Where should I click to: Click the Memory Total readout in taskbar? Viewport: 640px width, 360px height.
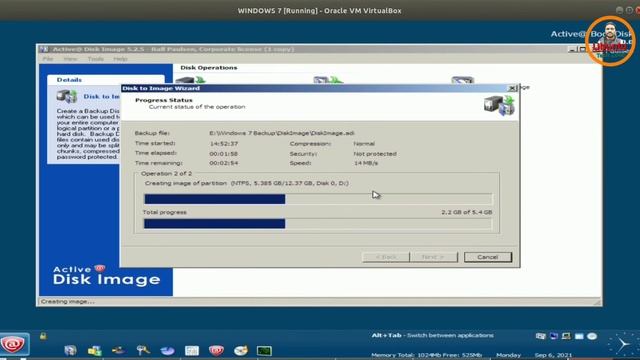click(427, 355)
